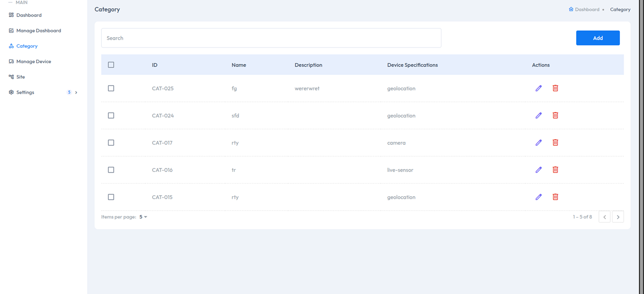Click the Category page title
This screenshot has width=644, height=294.
tap(107, 9)
